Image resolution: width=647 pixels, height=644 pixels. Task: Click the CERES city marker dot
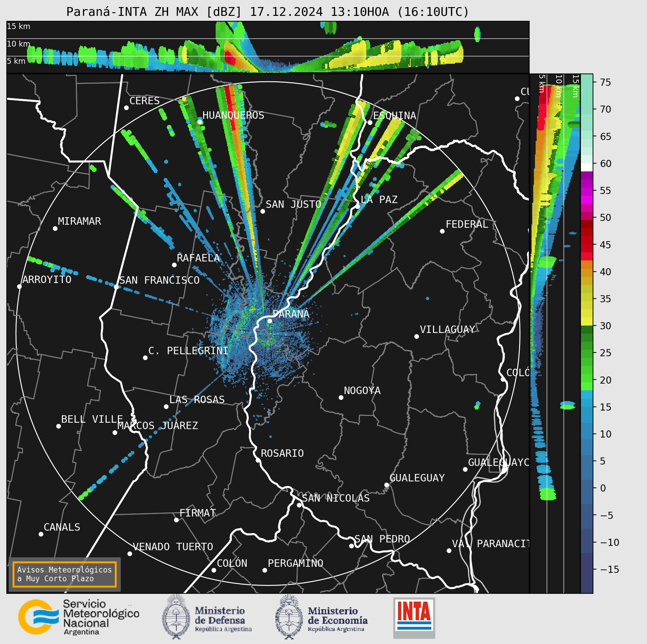pos(126,108)
